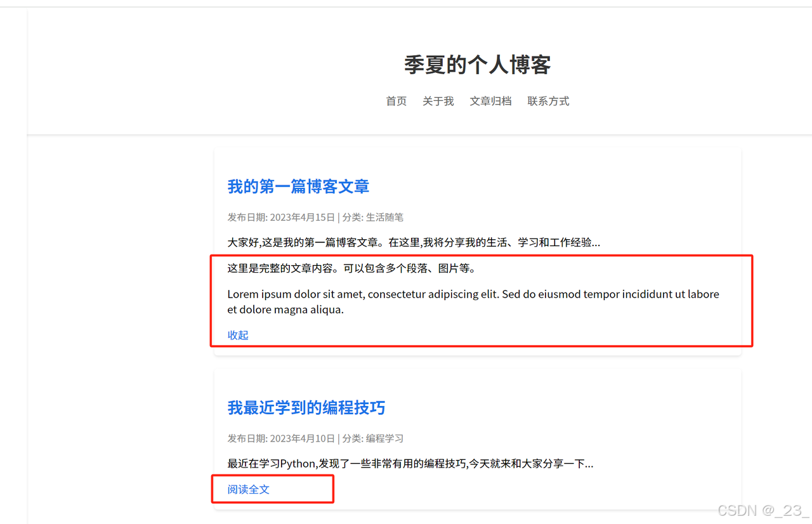Open the 关于我 navigation link

[x=438, y=101]
